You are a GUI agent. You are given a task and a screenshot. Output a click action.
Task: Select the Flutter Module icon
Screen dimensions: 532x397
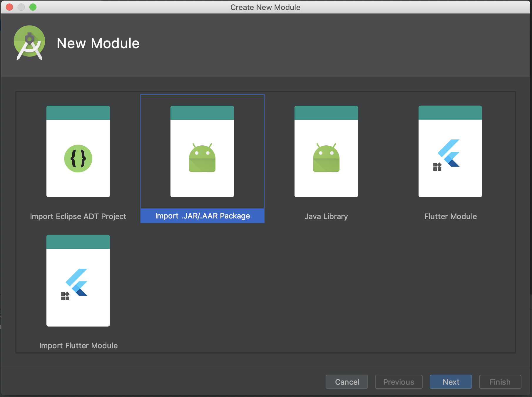point(450,151)
